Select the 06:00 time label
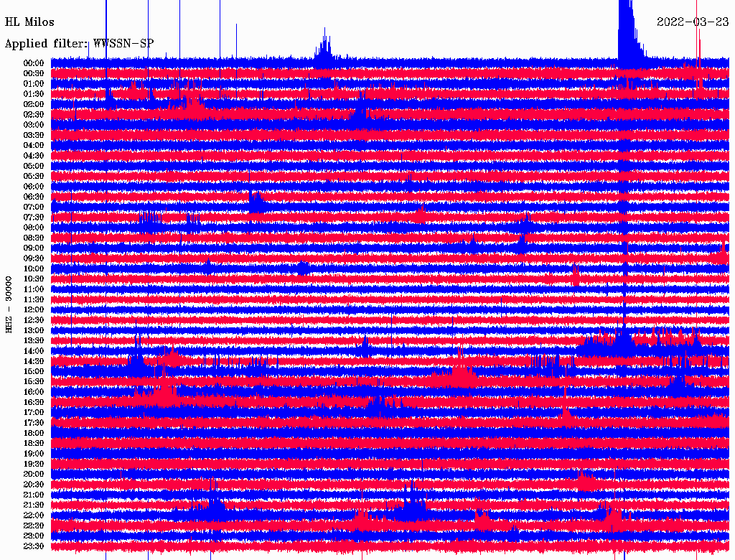The image size is (735, 560). [x=34, y=186]
